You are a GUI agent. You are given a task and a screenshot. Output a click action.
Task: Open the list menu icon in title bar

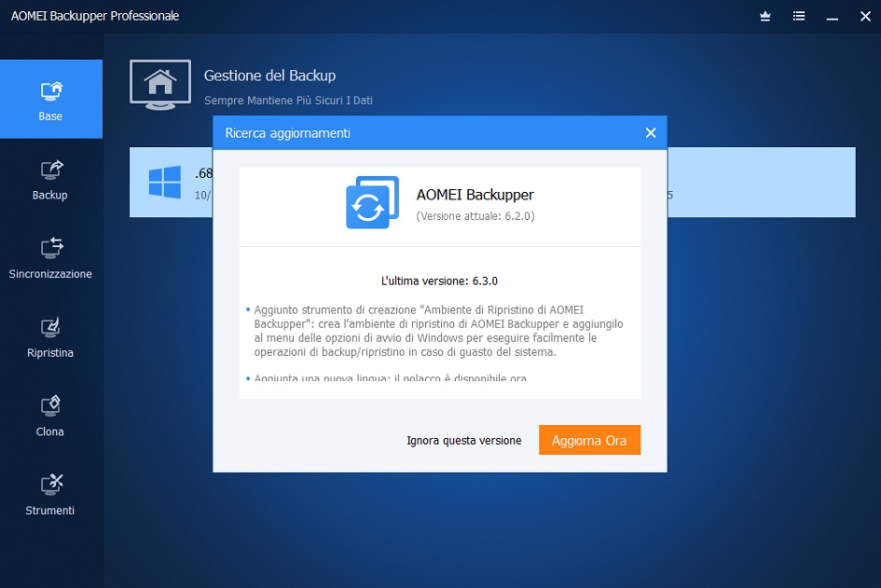pyautogui.click(x=798, y=16)
